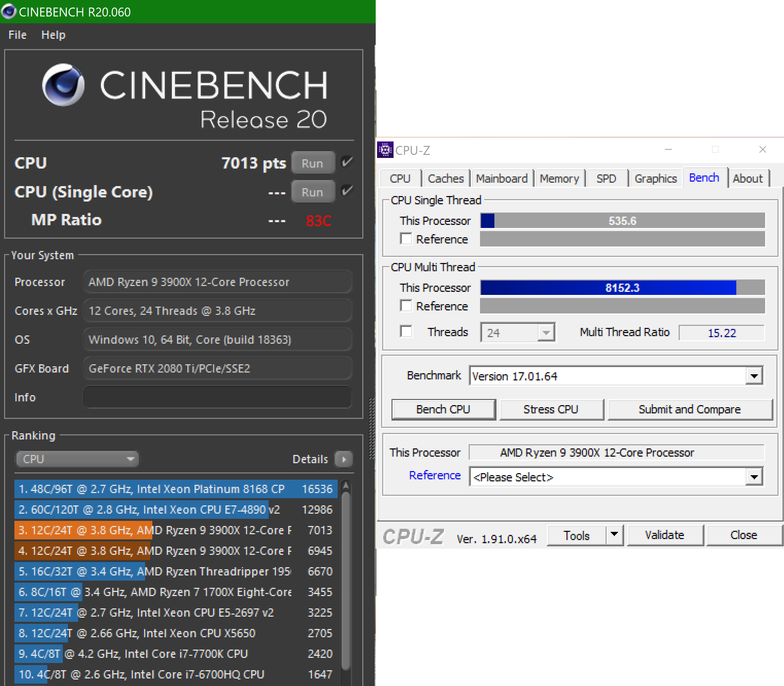Switch to the Mainboard tab

[501, 179]
